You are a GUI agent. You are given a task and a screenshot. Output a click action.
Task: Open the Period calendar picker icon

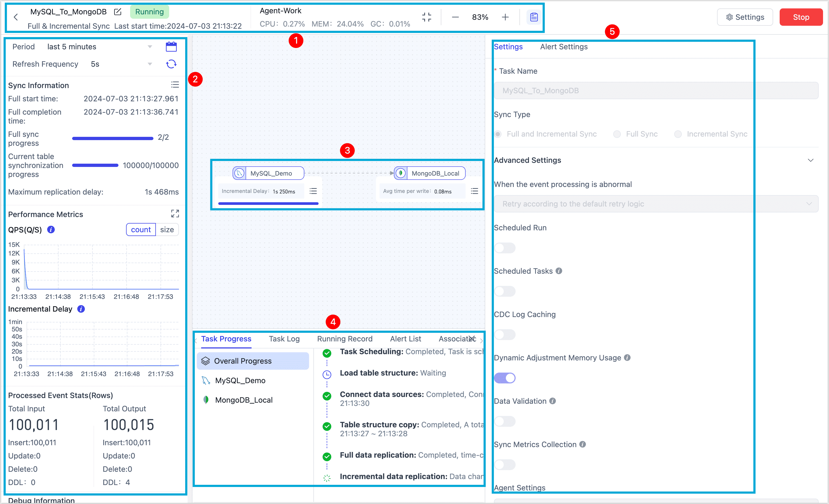(171, 47)
